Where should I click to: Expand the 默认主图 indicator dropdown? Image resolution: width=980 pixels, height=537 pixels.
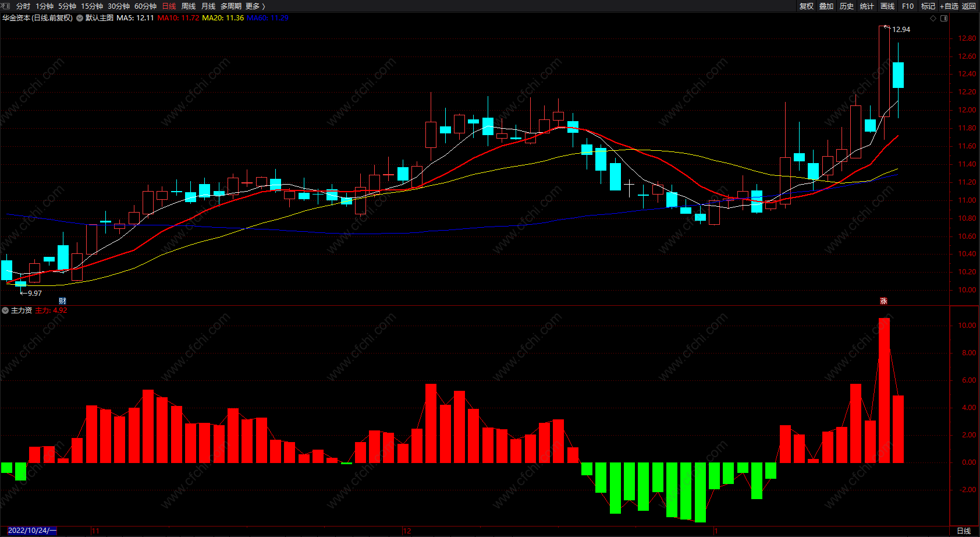[80, 18]
